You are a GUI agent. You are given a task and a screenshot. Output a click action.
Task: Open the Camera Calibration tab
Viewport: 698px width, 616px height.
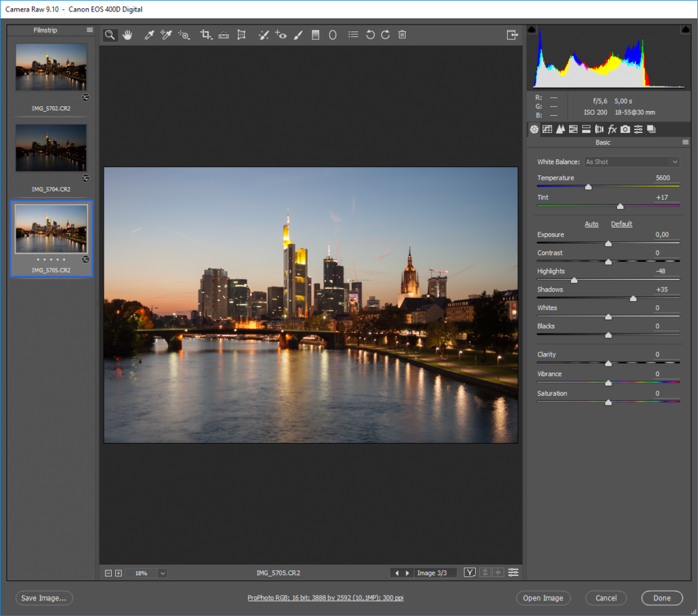[x=626, y=129]
